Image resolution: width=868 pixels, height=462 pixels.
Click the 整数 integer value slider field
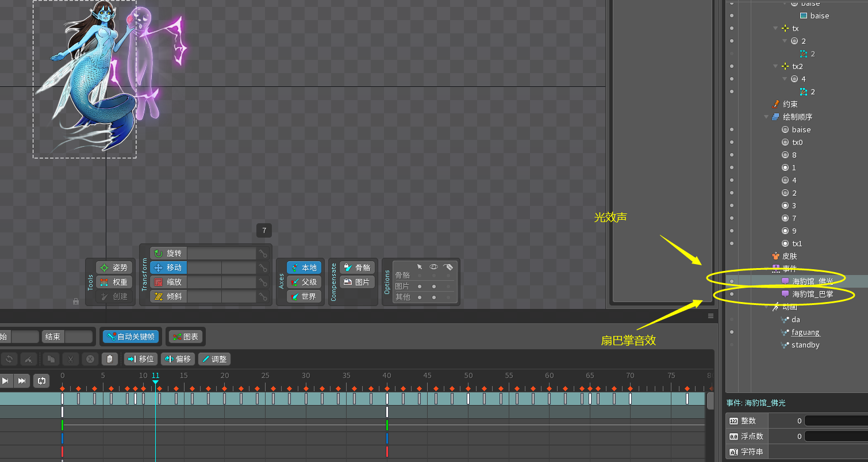(x=835, y=421)
